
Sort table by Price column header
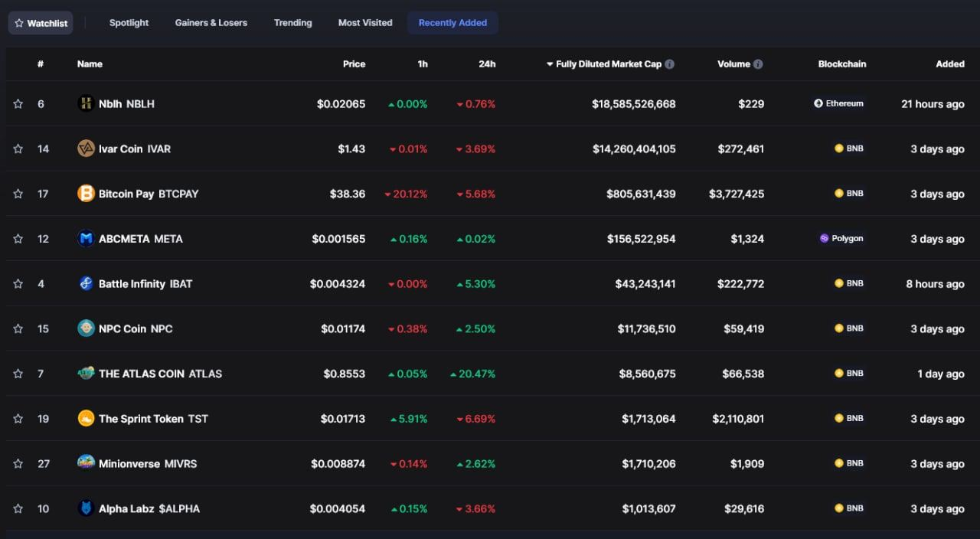point(354,64)
